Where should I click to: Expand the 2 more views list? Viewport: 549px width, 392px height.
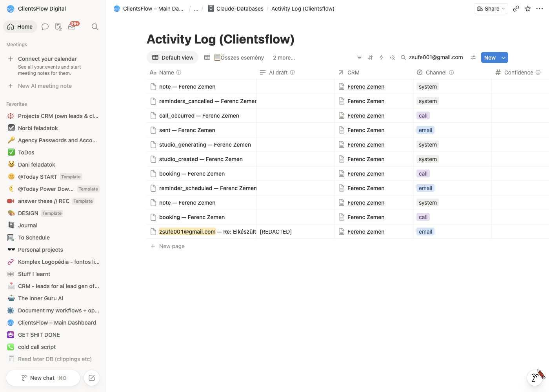pos(284,58)
